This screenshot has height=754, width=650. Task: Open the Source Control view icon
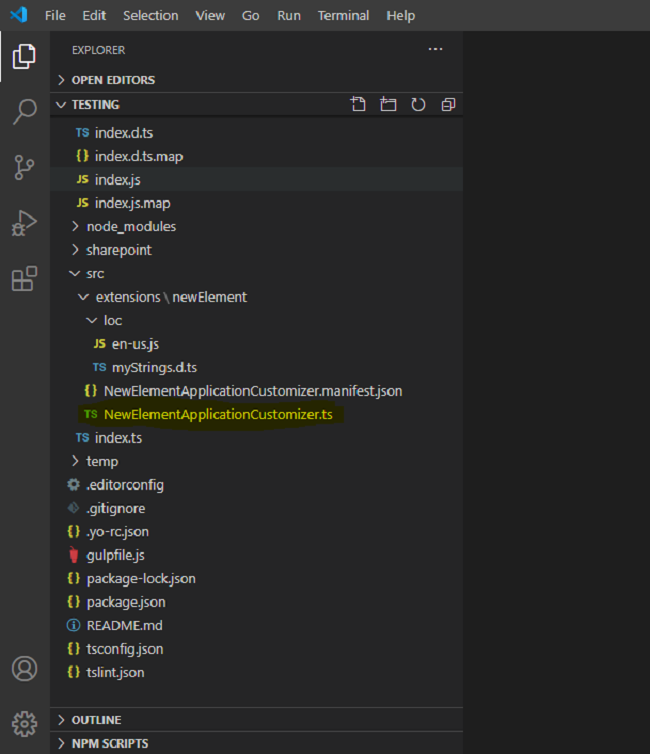[24, 167]
